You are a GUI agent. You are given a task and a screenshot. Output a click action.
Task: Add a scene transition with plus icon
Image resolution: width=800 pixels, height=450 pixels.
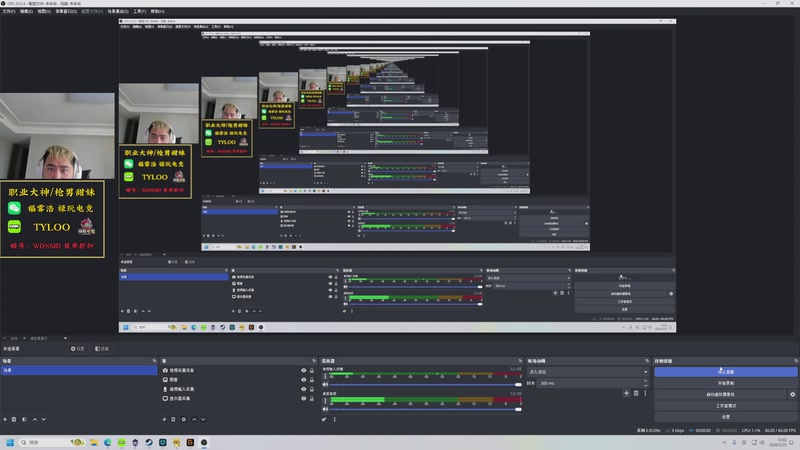626,393
